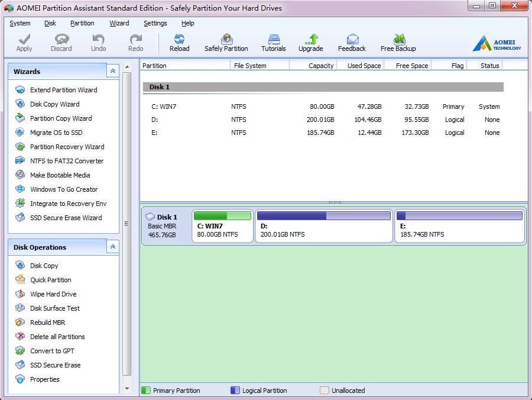Open disk Properties link

pos(45,379)
